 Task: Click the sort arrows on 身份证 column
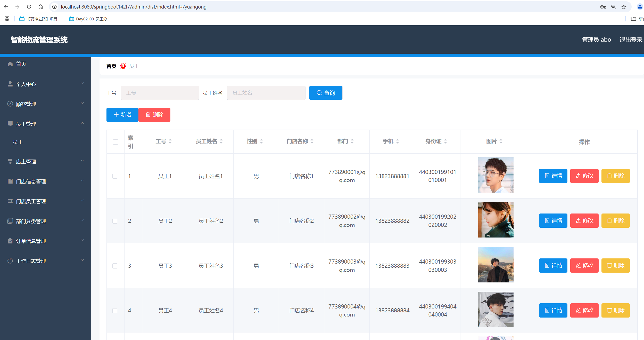pos(445,141)
